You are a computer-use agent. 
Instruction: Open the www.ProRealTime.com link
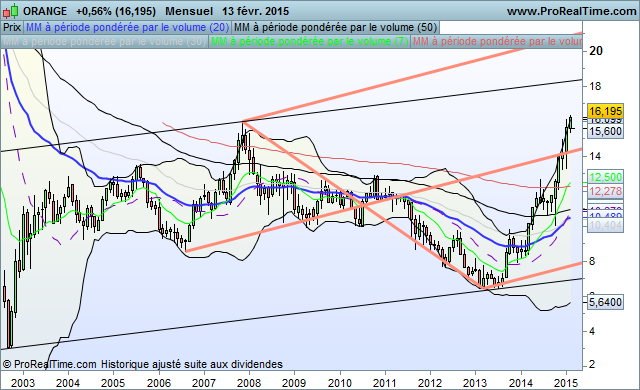(571, 11)
